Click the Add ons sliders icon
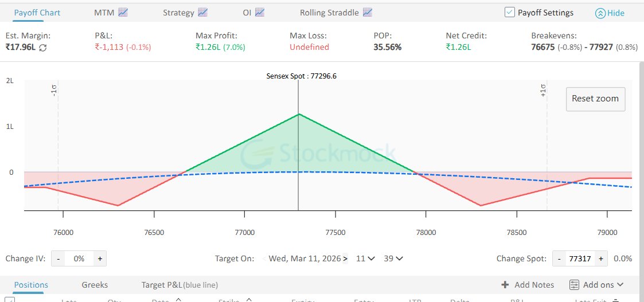 [x=574, y=285]
